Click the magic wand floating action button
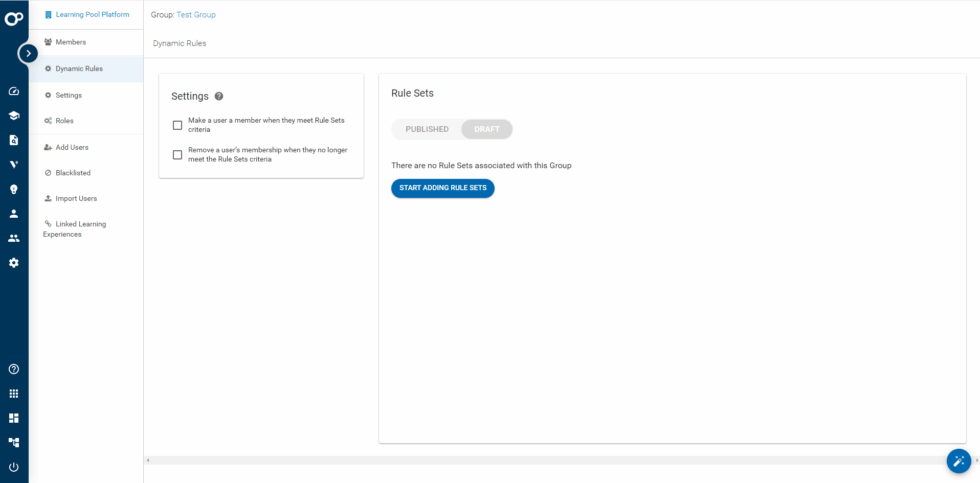980x483 pixels. 959,461
